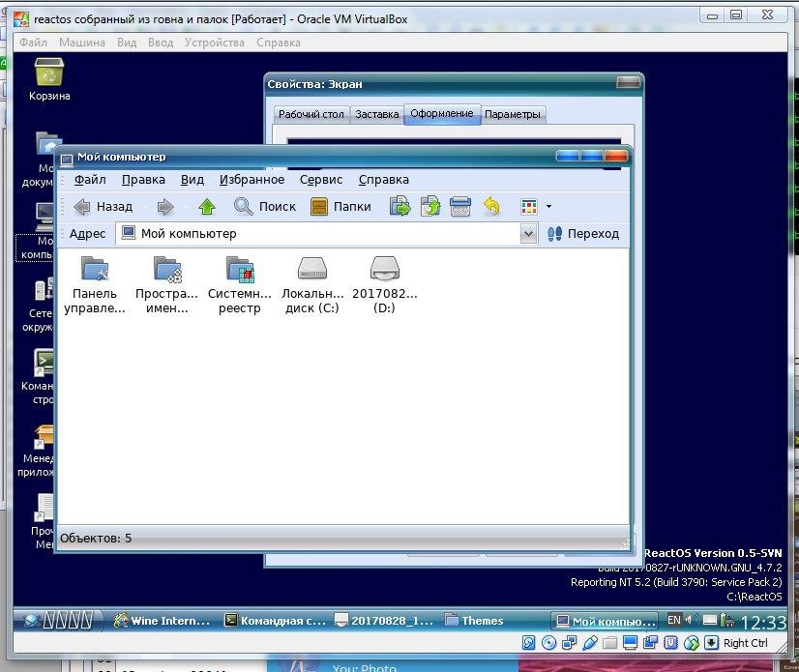Click the Переход go button

click(x=583, y=234)
